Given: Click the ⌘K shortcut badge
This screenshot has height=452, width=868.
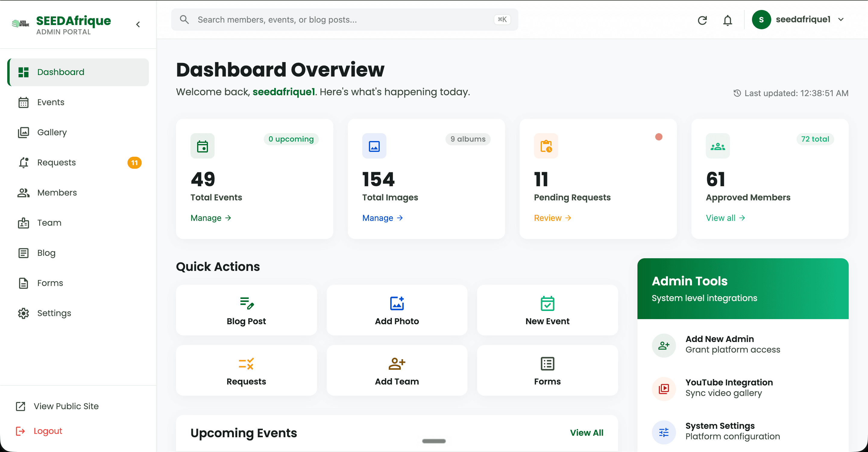Looking at the screenshot, I should tap(502, 20).
